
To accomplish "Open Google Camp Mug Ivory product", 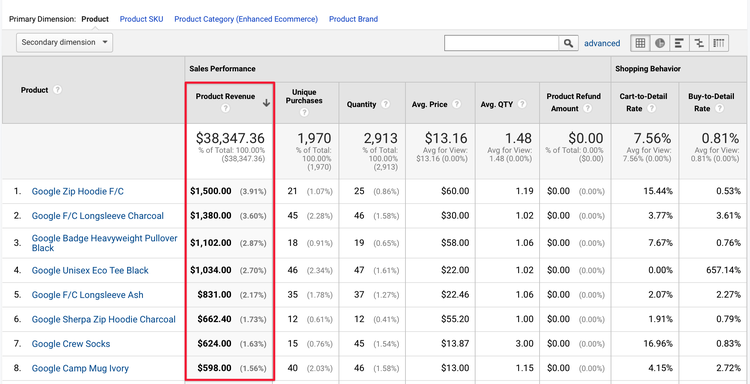I will (x=80, y=368).
